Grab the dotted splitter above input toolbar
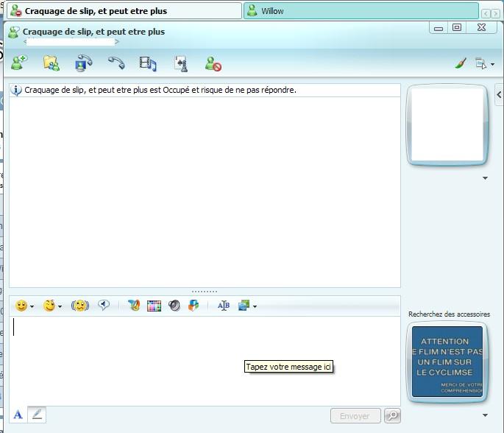 [x=205, y=292]
